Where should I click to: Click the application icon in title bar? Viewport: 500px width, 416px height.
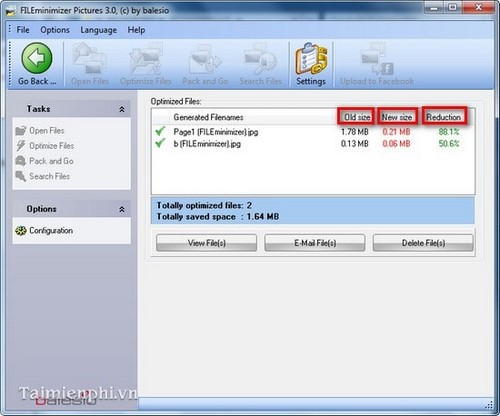click(x=11, y=11)
